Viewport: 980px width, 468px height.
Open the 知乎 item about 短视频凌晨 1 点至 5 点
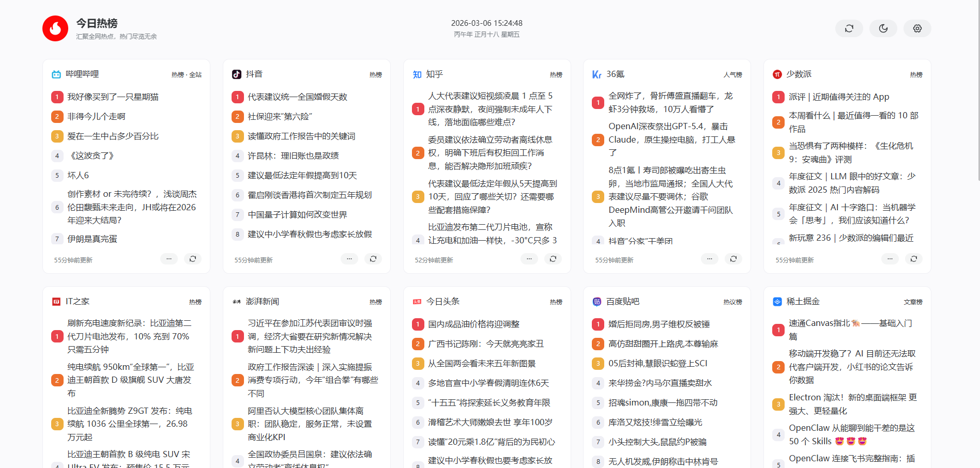491,109
